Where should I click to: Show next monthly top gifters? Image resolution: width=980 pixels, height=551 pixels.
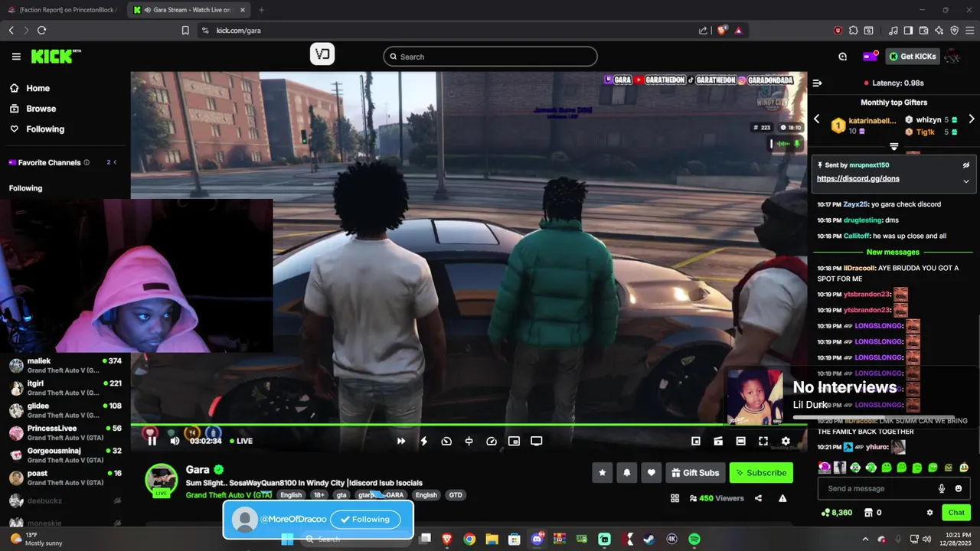[972, 119]
